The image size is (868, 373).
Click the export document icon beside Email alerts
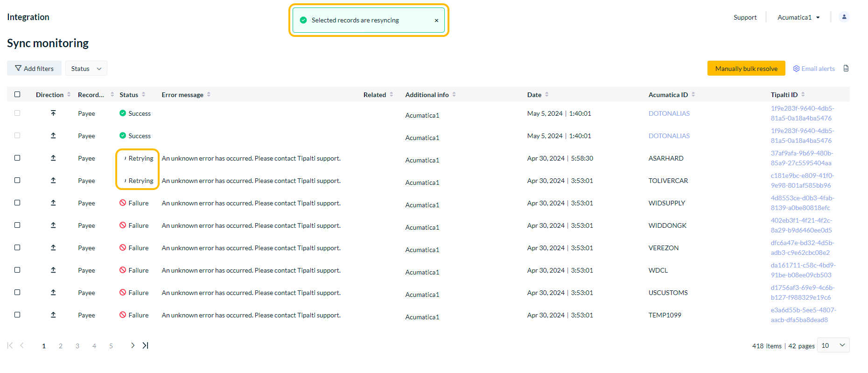[846, 69]
